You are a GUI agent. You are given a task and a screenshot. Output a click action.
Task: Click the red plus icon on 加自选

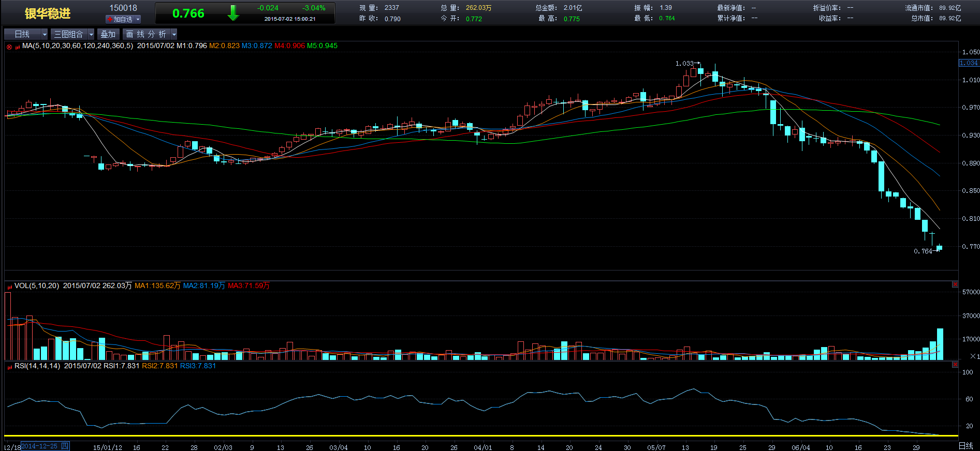point(110,19)
